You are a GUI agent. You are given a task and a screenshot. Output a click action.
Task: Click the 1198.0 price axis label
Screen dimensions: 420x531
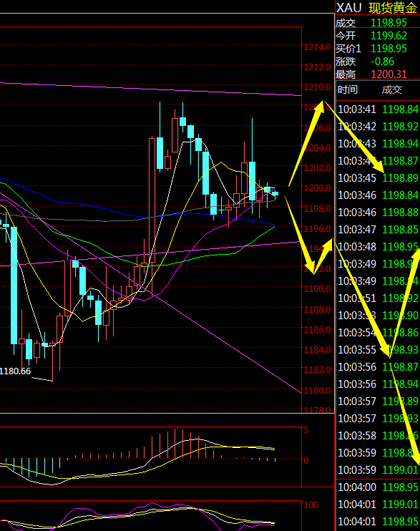[317, 209]
